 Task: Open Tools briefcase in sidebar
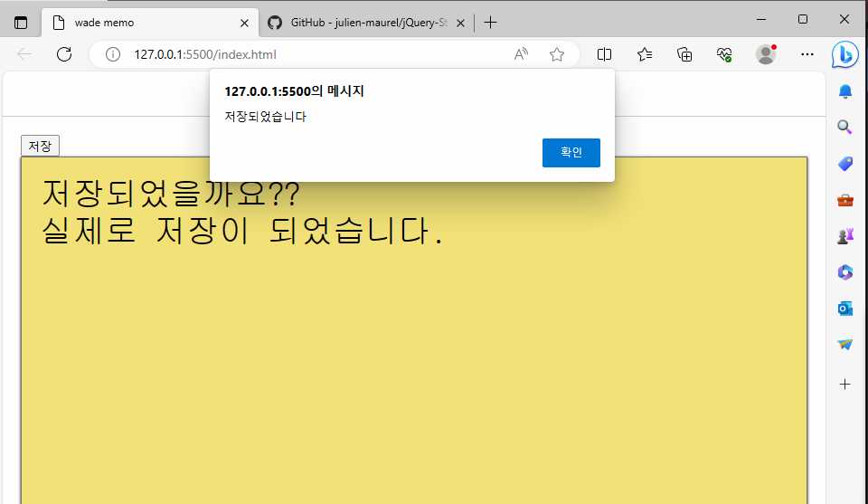[844, 200]
